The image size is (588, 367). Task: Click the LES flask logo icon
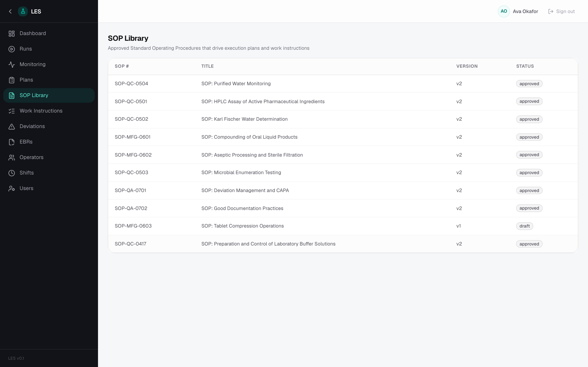pos(23,11)
